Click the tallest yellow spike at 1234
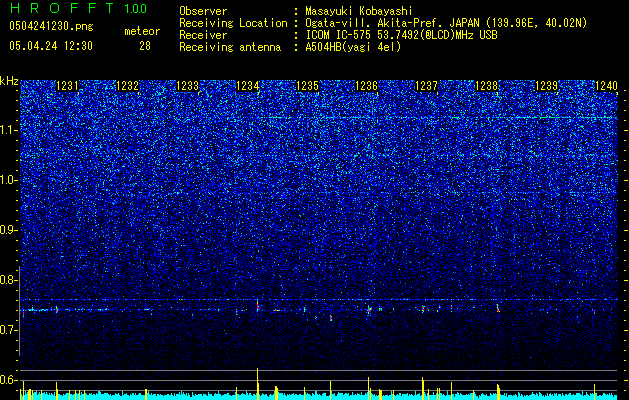 click(258, 383)
